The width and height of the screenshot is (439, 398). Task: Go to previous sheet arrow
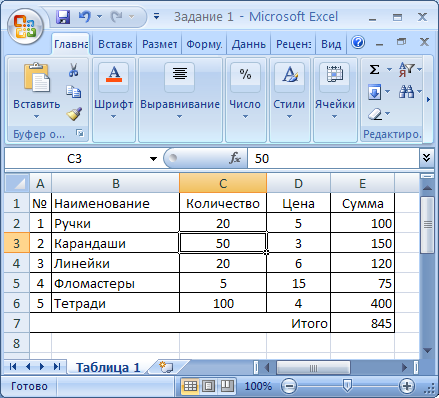(x=28, y=367)
